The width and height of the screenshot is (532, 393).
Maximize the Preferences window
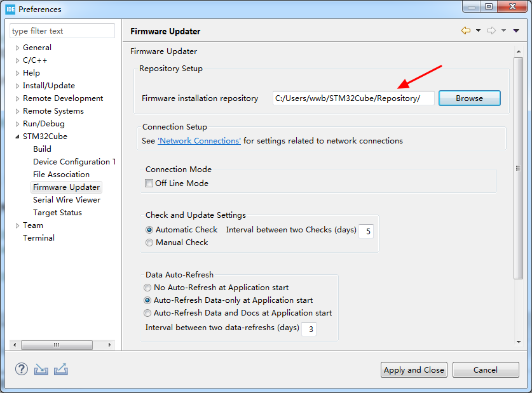(488, 6)
